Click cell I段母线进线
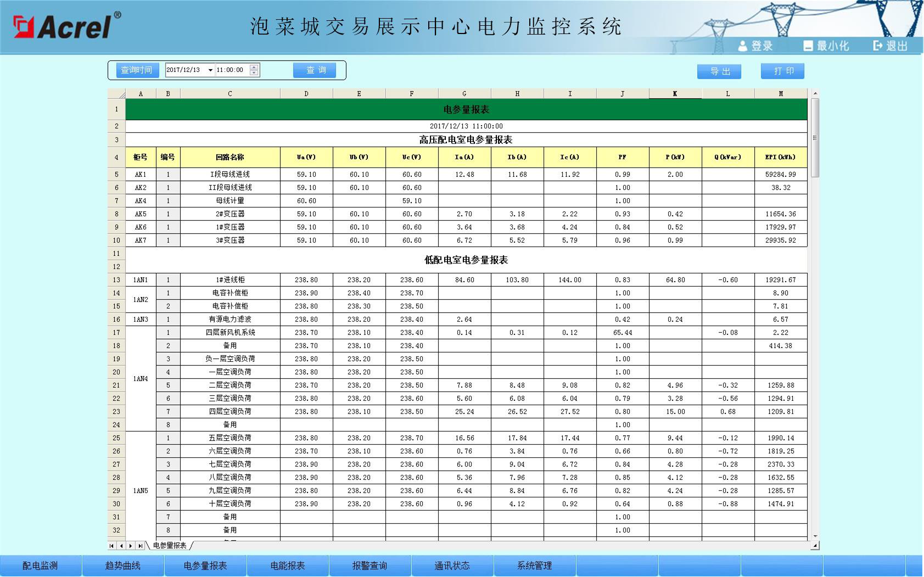 coord(230,175)
